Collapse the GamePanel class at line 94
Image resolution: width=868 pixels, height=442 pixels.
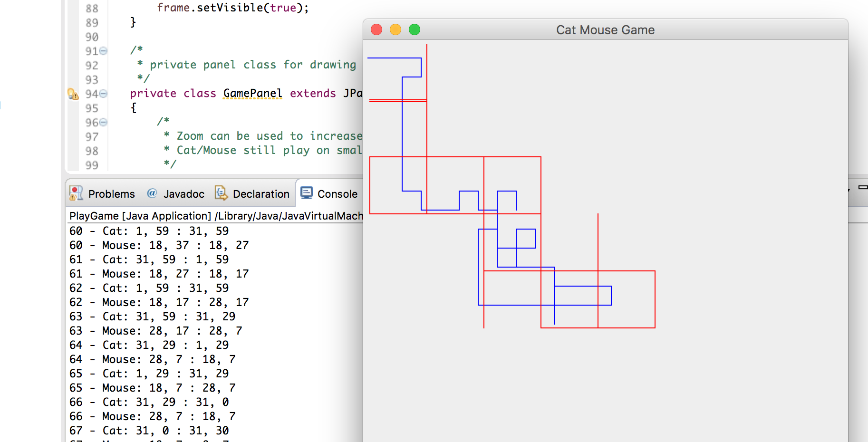click(x=103, y=94)
